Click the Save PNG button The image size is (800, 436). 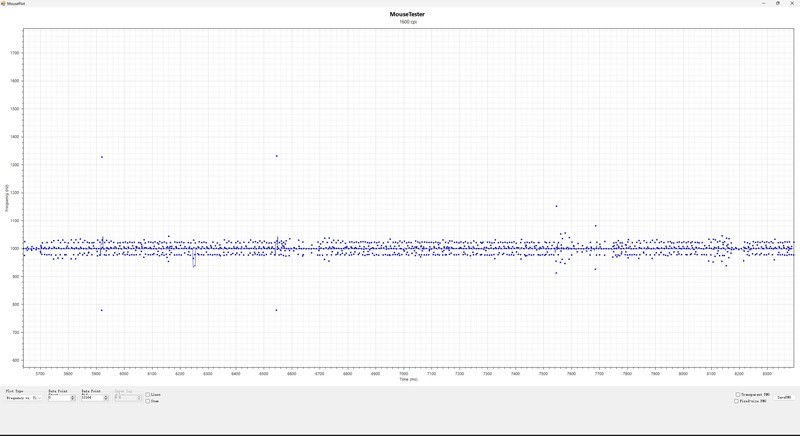click(785, 398)
